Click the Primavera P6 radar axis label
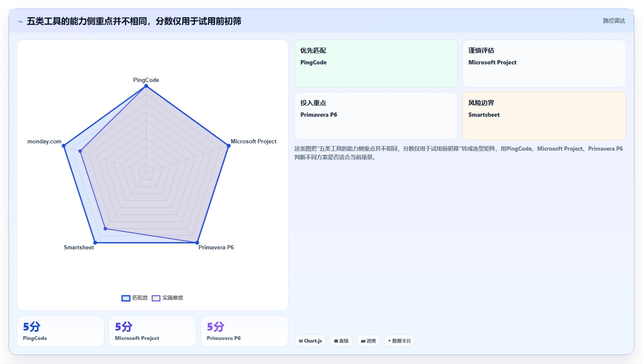Screen dimensions: 643x364 click(x=216, y=247)
